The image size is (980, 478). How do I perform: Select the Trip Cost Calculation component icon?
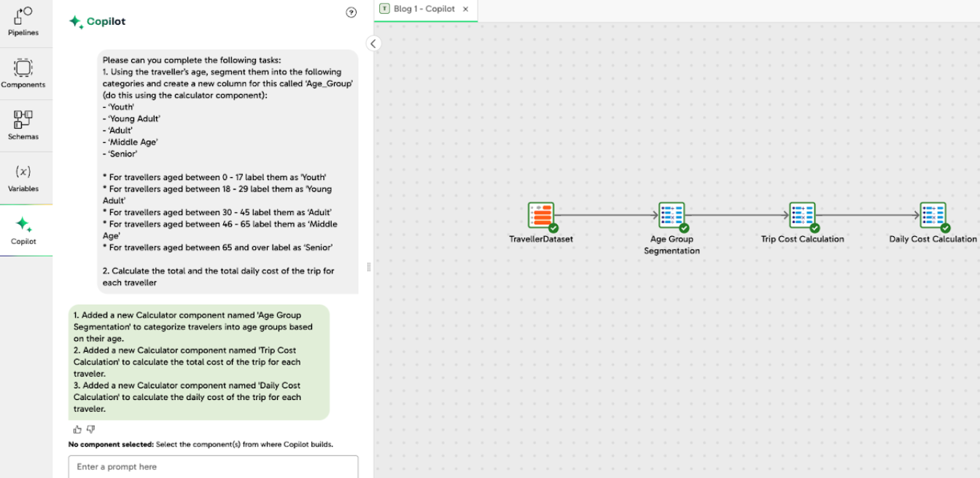802,213
